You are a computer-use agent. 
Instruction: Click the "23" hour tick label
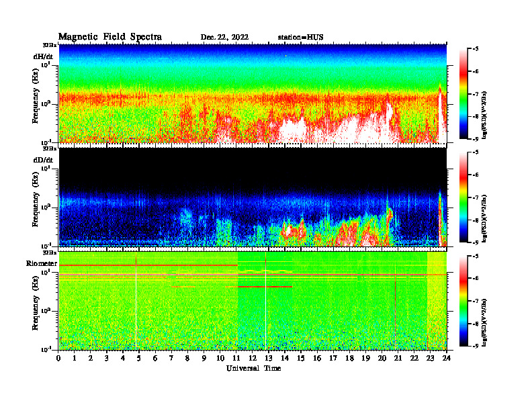(x=430, y=359)
